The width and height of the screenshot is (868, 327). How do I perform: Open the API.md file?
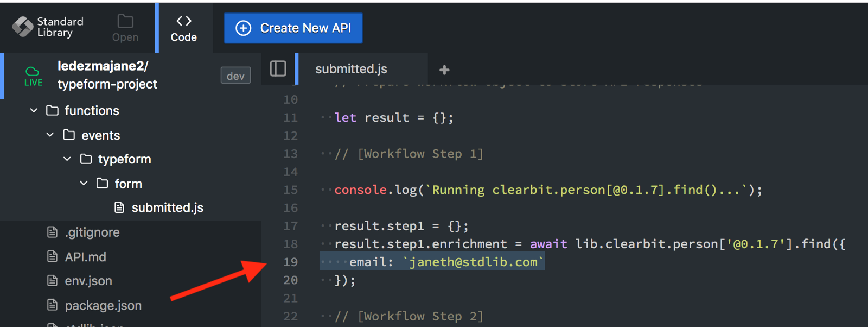click(x=86, y=257)
